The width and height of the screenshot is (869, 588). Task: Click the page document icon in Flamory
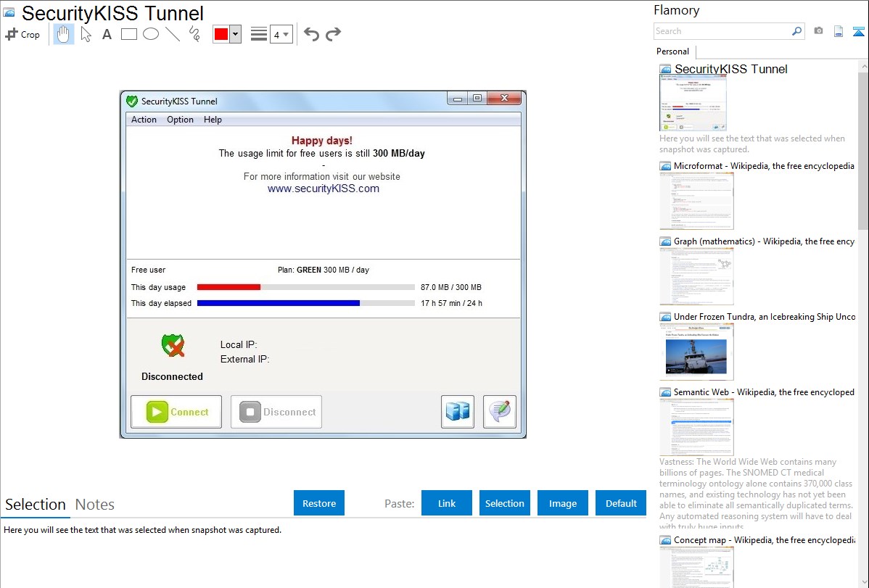click(839, 31)
